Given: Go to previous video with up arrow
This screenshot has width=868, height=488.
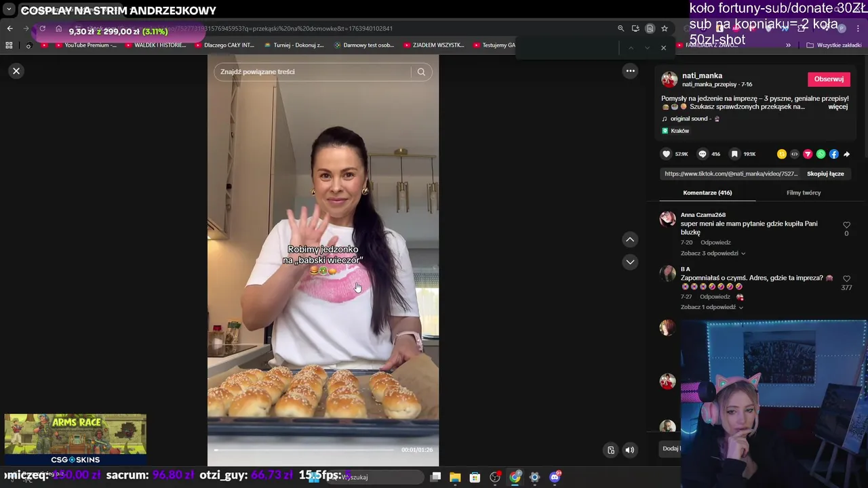Looking at the screenshot, I should [x=630, y=239].
